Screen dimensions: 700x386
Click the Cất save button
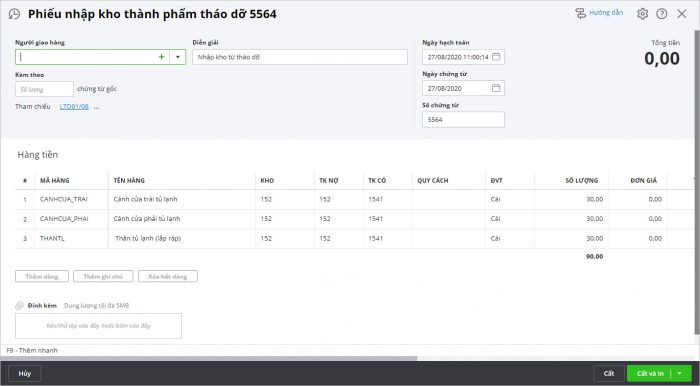coord(609,374)
